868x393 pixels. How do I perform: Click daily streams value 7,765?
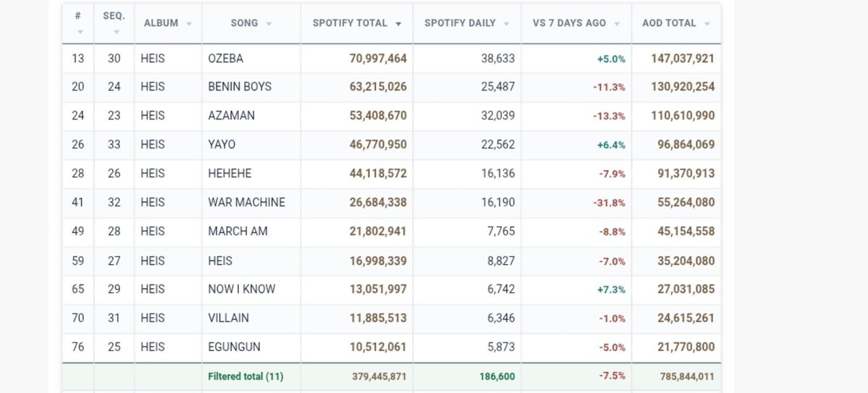pyautogui.click(x=501, y=231)
